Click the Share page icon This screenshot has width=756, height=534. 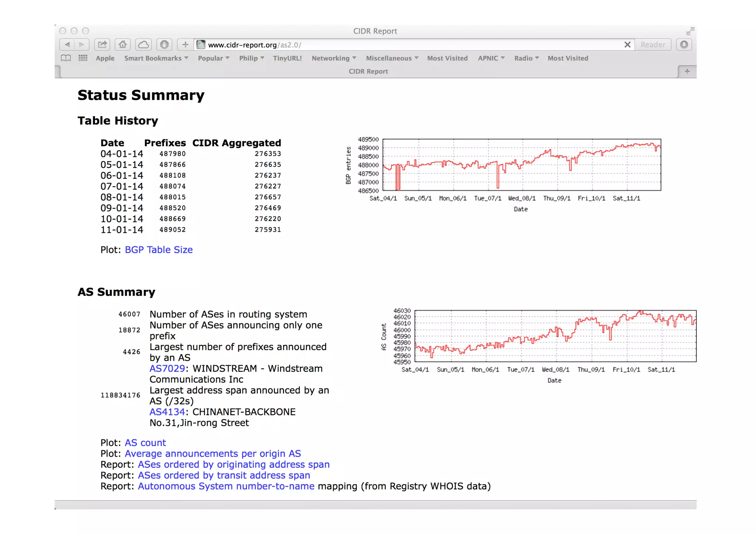102,45
